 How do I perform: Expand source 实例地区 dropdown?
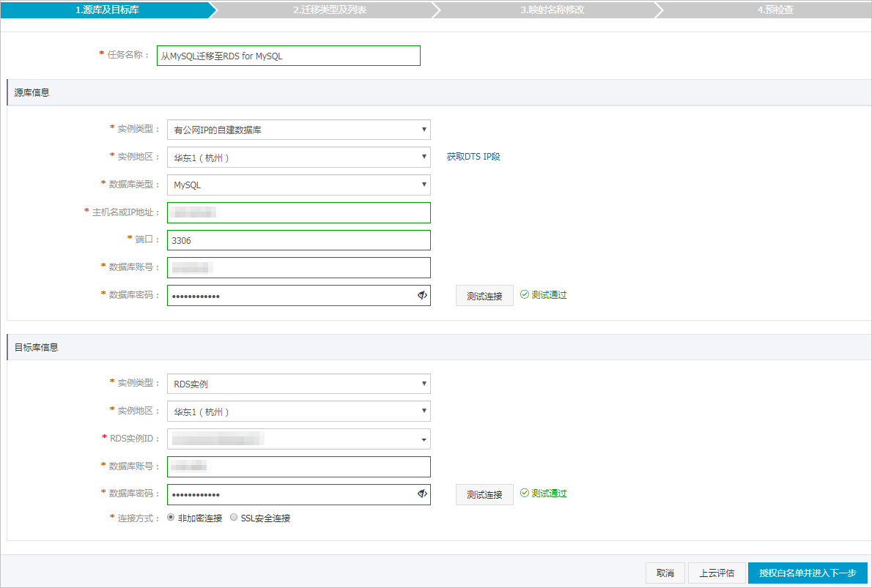coord(298,157)
